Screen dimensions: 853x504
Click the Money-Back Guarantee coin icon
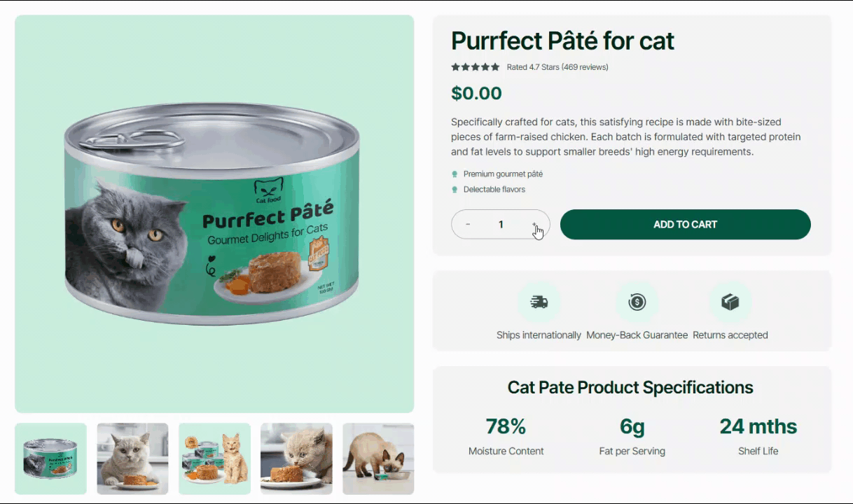tap(637, 302)
